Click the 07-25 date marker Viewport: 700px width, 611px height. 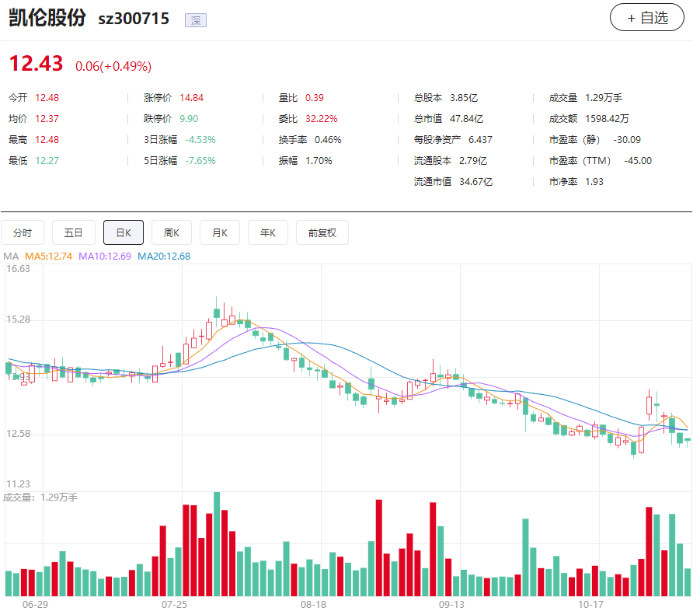(x=174, y=604)
